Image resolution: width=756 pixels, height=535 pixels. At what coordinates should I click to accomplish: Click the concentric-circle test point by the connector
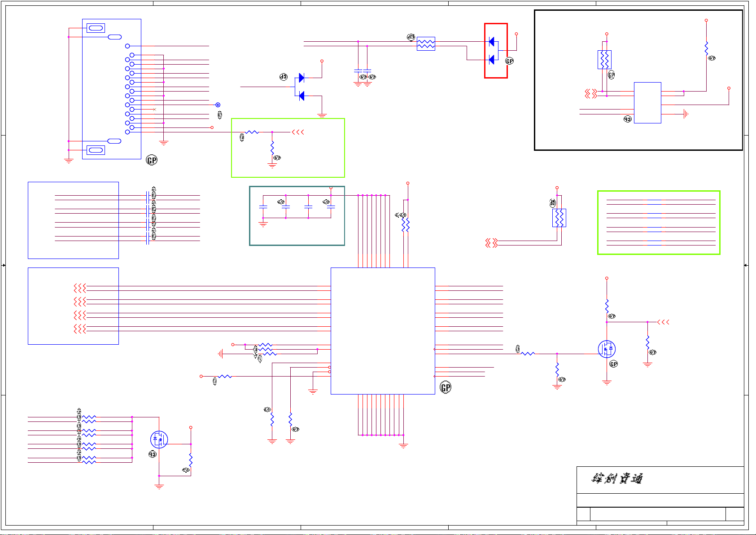[218, 105]
